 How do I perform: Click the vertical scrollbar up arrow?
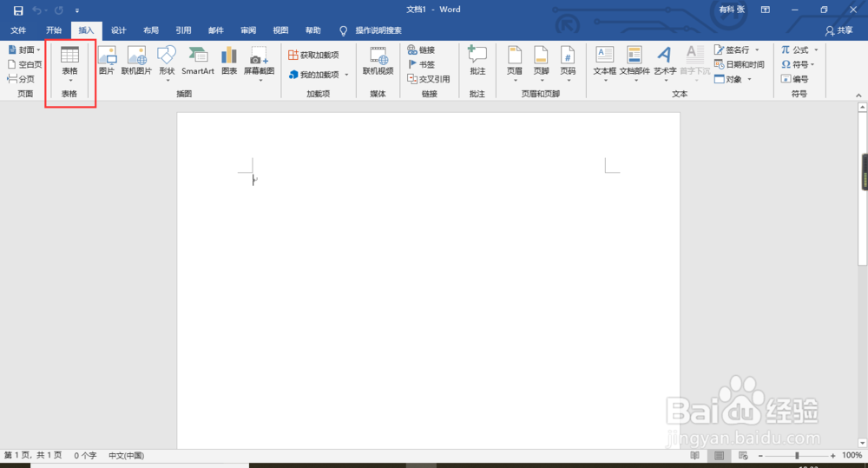(x=862, y=107)
